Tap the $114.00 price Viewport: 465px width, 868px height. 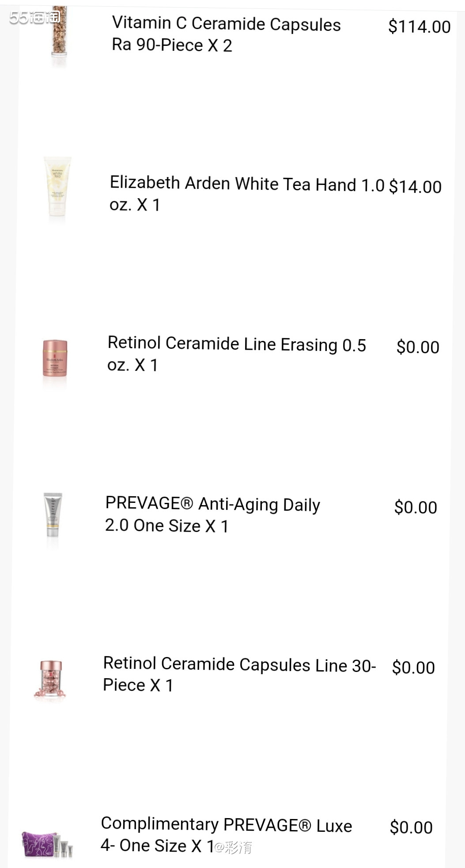420,27
